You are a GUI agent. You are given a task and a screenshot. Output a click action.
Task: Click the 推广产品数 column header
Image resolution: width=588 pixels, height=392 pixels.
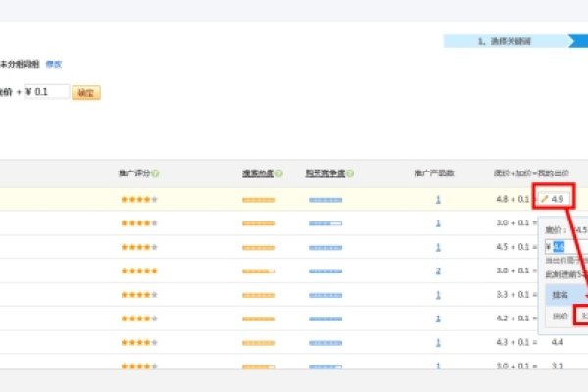434,173
